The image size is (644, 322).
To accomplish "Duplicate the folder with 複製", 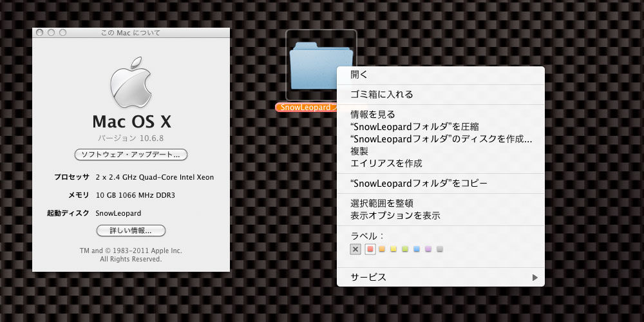I will (x=440, y=151).
